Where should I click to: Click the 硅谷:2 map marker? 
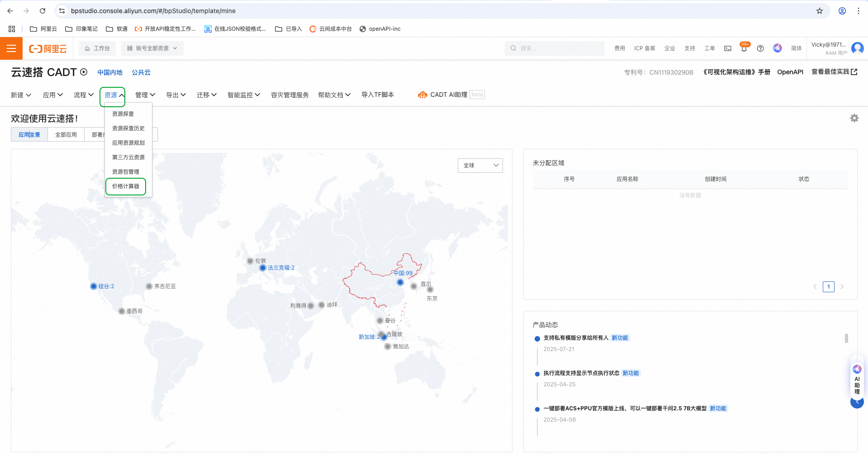click(x=94, y=286)
